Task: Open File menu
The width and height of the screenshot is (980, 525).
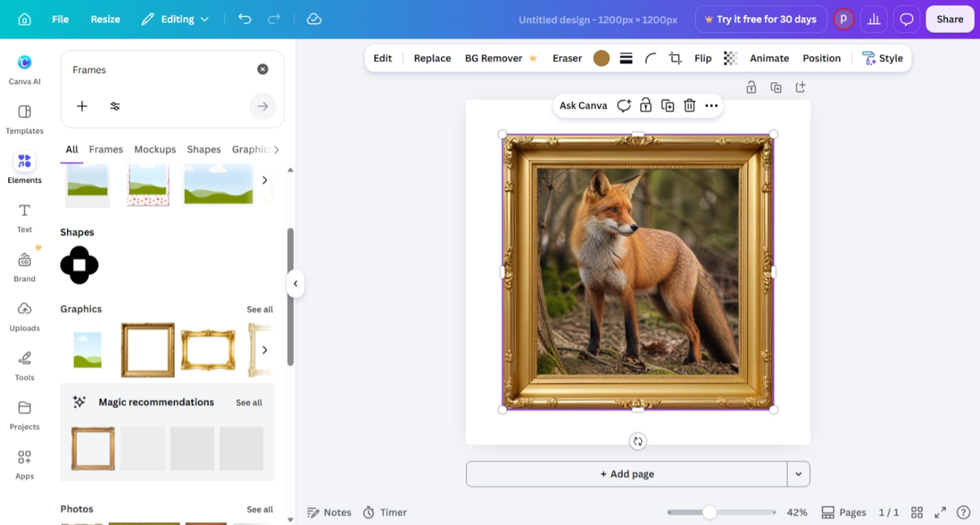Action: tap(60, 19)
